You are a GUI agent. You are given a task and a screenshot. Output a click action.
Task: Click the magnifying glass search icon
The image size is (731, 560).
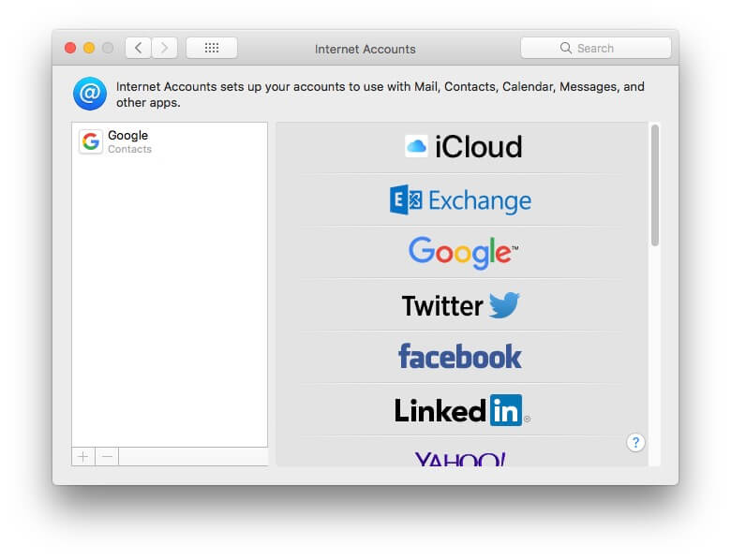(565, 48)
